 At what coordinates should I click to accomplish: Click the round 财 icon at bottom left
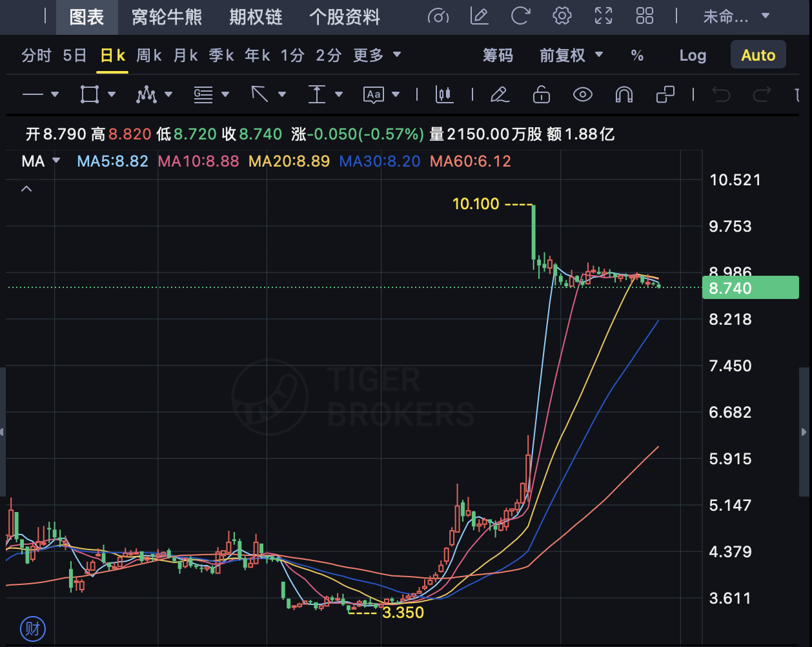tap(33, 628)
